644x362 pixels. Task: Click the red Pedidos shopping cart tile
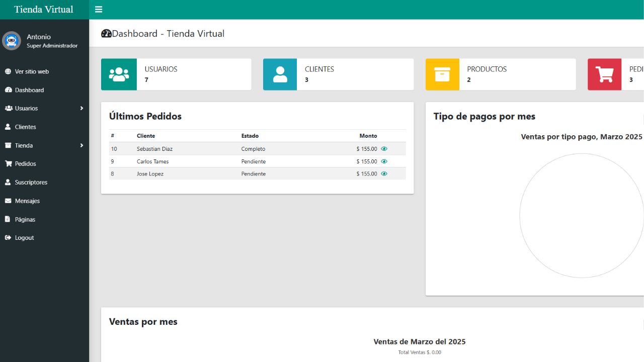[x=604, y=74]
